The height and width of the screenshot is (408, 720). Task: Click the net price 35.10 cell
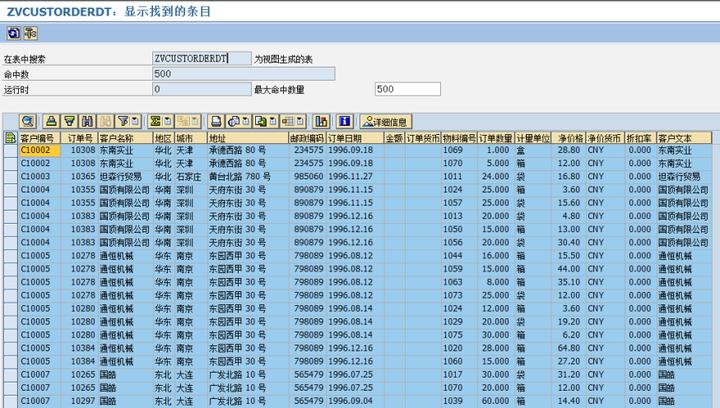[568, 282]
